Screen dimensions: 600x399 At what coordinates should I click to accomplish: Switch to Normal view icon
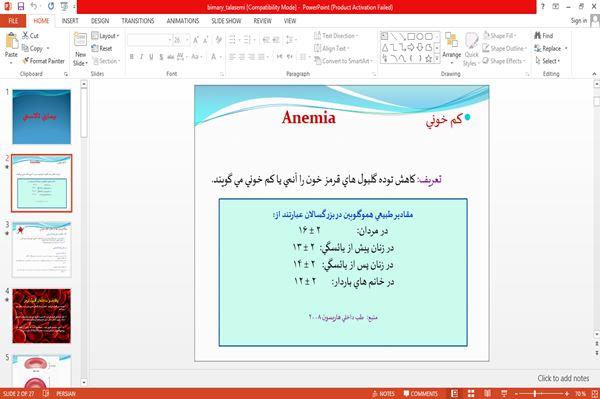pos(454,394)
